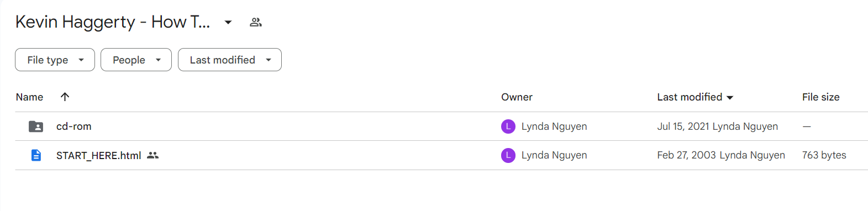This screenshot has height=211, width=868.
Task: Select the START_HERE.html file name
Action: (99, 155)
